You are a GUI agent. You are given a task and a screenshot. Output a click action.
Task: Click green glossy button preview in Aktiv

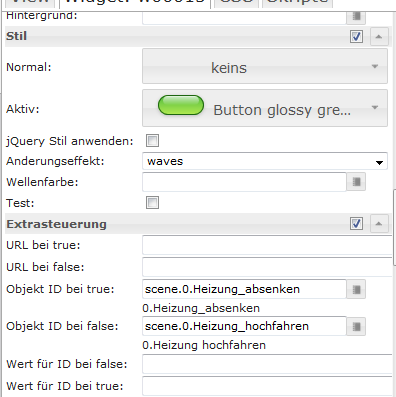click(x=181, y=105)
